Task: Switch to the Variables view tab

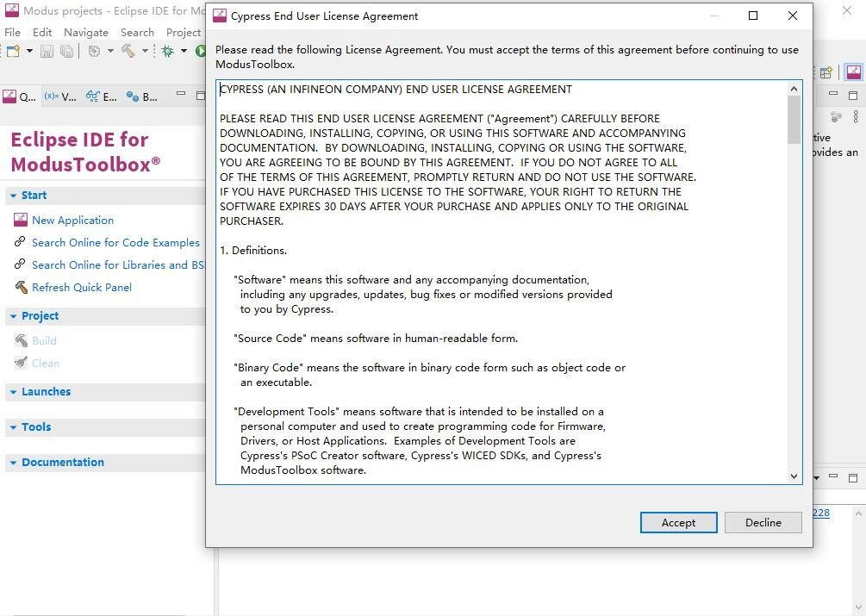Action: tap(60, 97)
